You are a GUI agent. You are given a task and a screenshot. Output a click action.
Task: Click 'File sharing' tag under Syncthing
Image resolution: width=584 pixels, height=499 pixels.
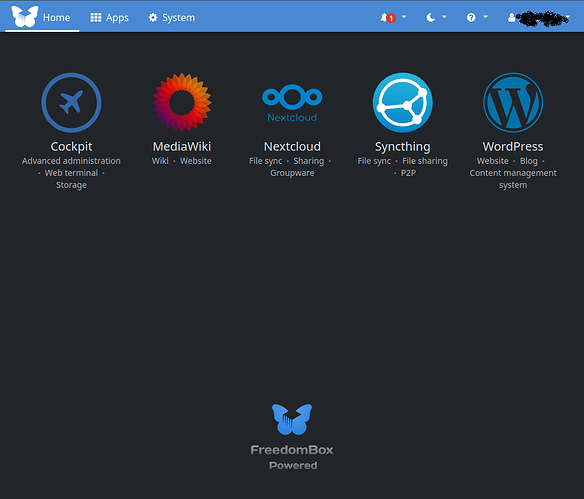[x=425, y=161]
